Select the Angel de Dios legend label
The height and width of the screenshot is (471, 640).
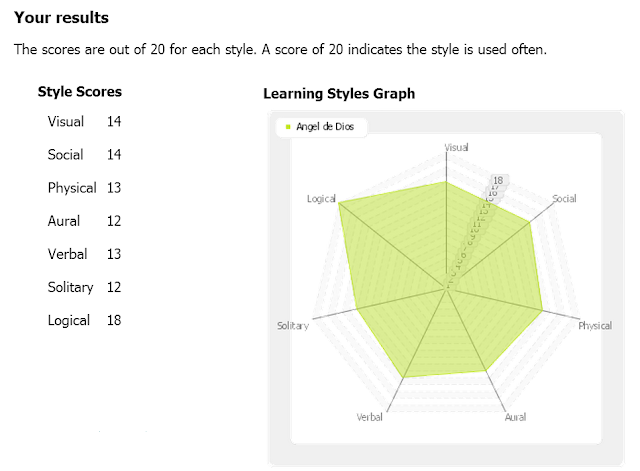(x=325, y=127)
